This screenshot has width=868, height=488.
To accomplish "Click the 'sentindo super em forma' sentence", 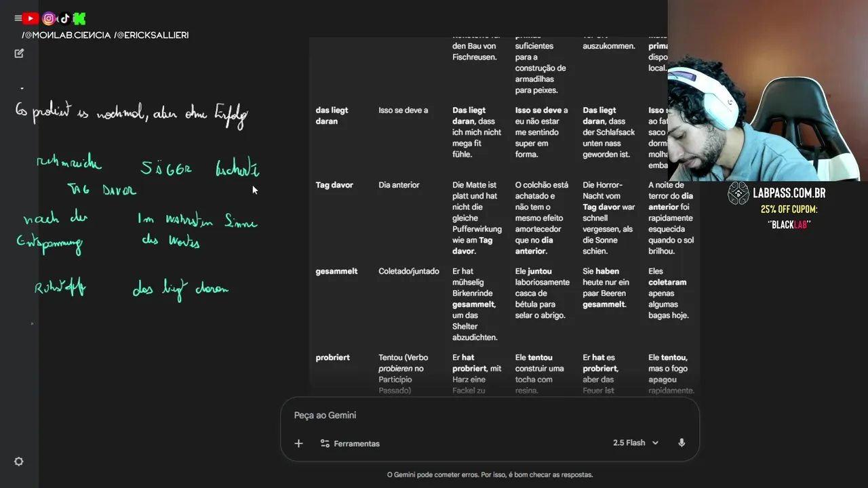I will pos(541,132).
